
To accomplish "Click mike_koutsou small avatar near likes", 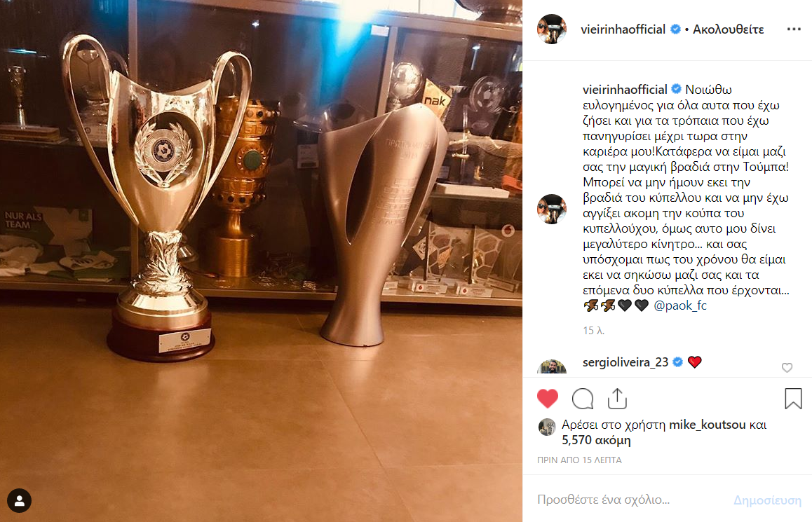I will click(547, 427).
